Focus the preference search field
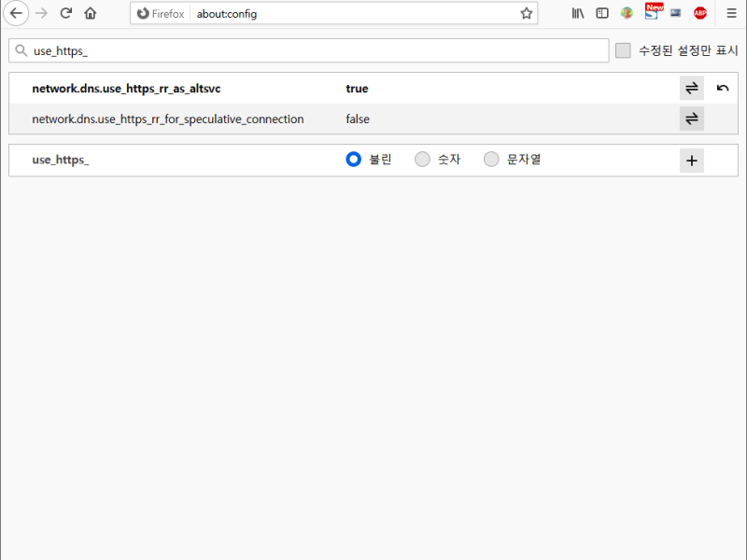 pyautogui.click(x=309, y=50)
